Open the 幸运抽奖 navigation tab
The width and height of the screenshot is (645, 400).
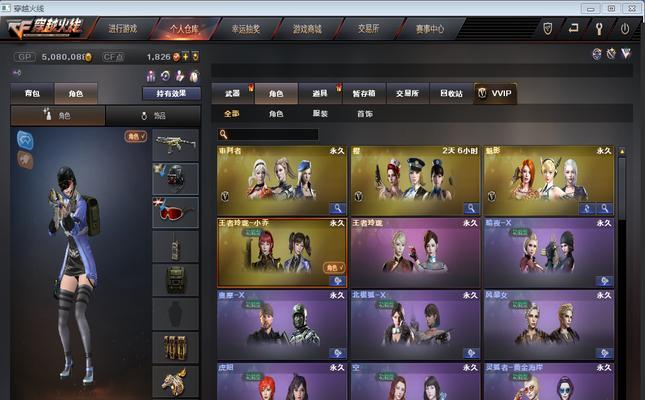tap(246, 29)
